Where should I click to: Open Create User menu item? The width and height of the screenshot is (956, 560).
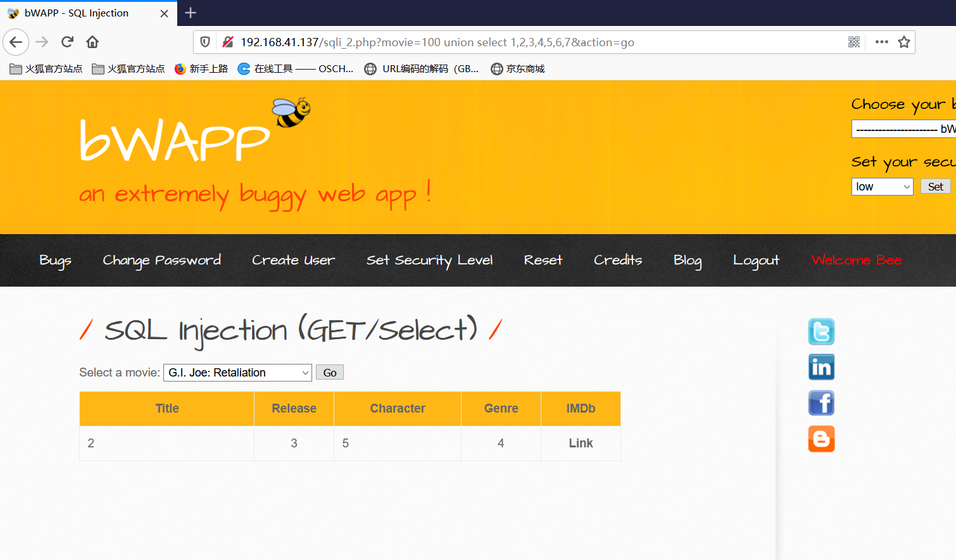click(x=293, y=260)
